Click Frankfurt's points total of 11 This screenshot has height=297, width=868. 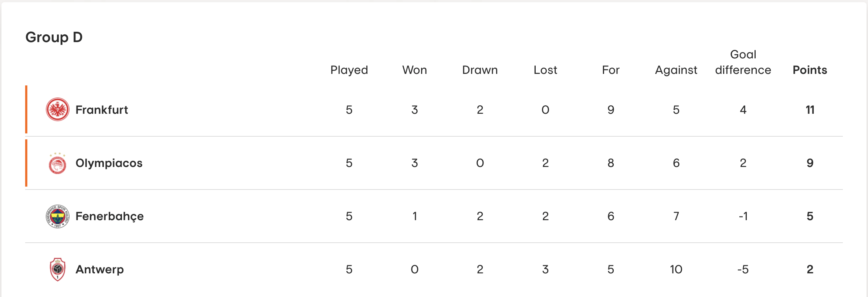(810, 110)
